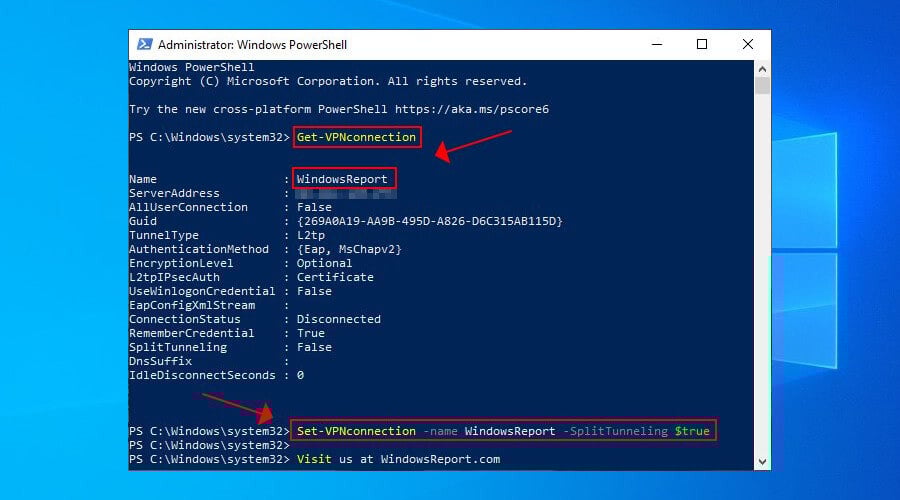Click the PowerShell icon in the title bar

[x=145, y=44]
